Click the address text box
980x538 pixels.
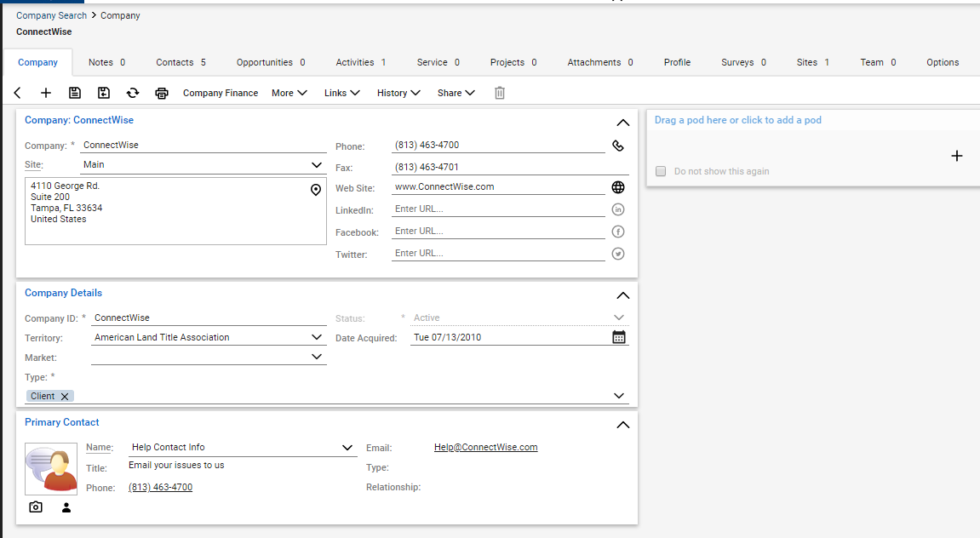pos(175,211)
